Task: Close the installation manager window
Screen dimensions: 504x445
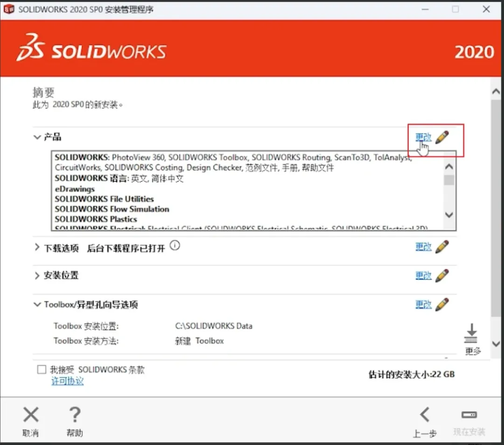Action: tap(486, 9)
